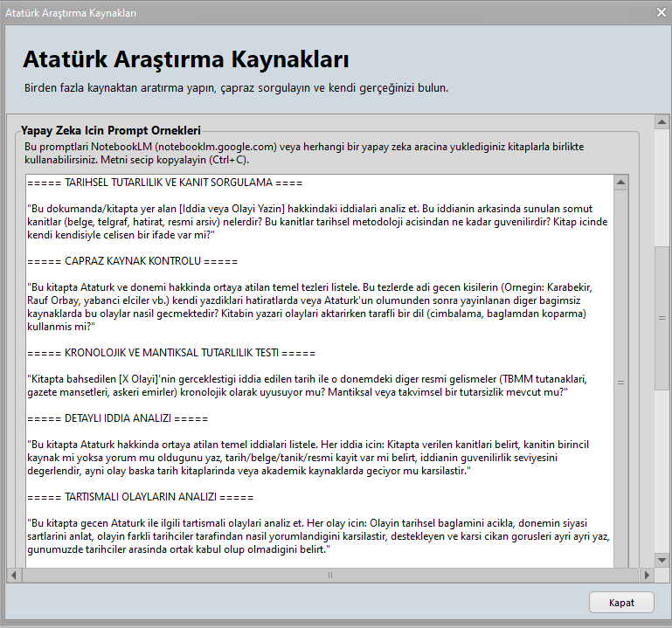Click the prompt starting 'Bu kitapta gecen Ataturk'
The image size is (672, 628).
point(318,536)
